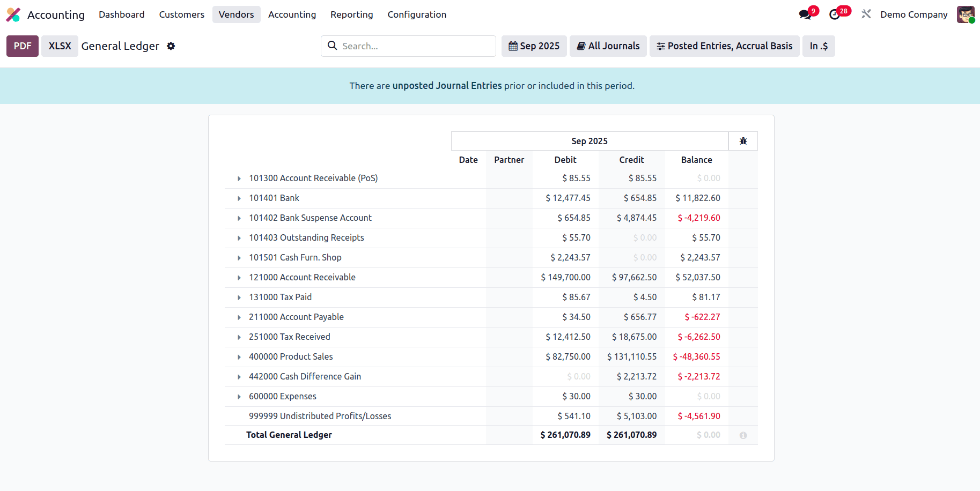
Task: Switch to the Vendors menu tab
Action: pos(236,14)
